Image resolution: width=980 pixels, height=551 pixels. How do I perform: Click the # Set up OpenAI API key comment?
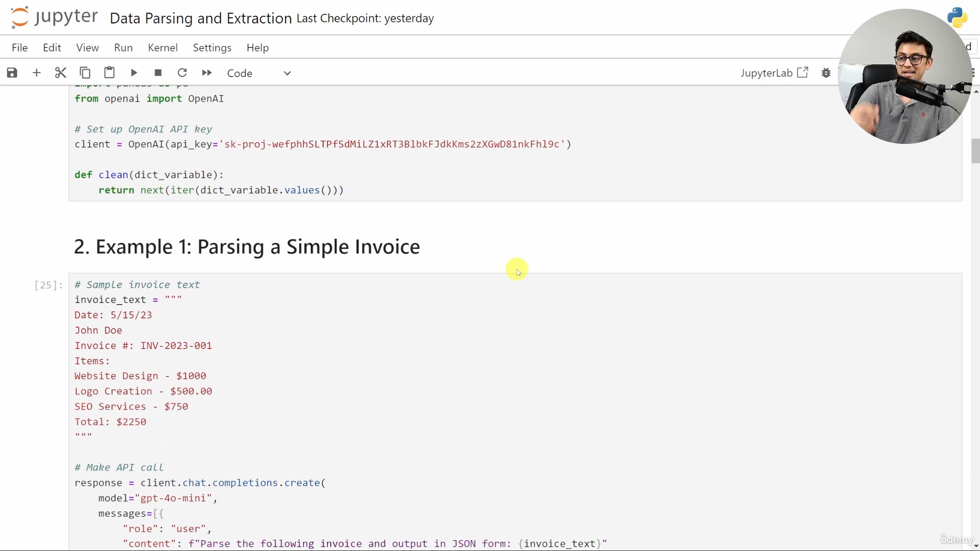pos(143,130)
